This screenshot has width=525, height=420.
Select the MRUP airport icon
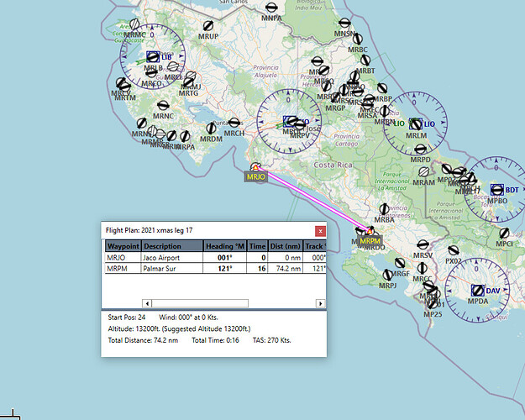click(x=208, y=26)
